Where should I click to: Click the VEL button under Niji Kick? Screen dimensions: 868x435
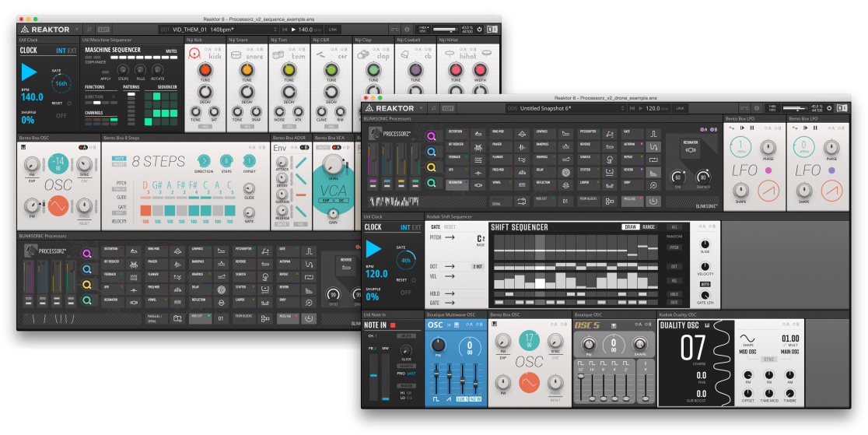[205, 126]
